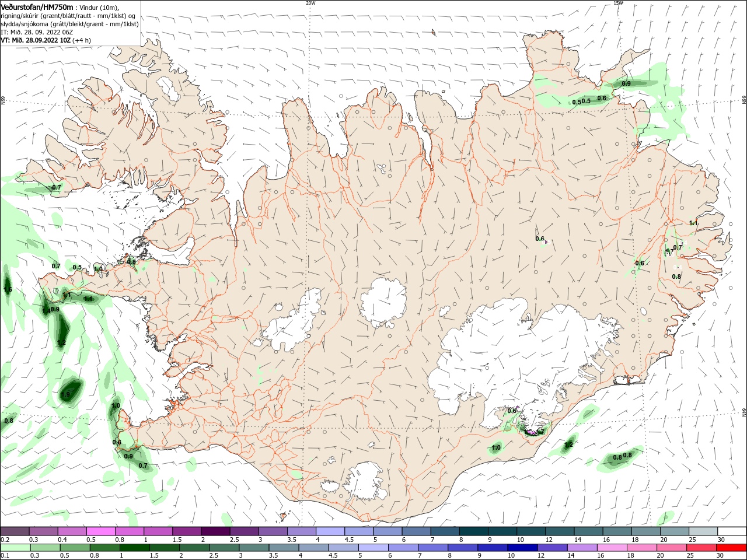Select the bright red bottom-row swatch labeled 30
This screenshot has height=560, width=747.
[732, 548]
